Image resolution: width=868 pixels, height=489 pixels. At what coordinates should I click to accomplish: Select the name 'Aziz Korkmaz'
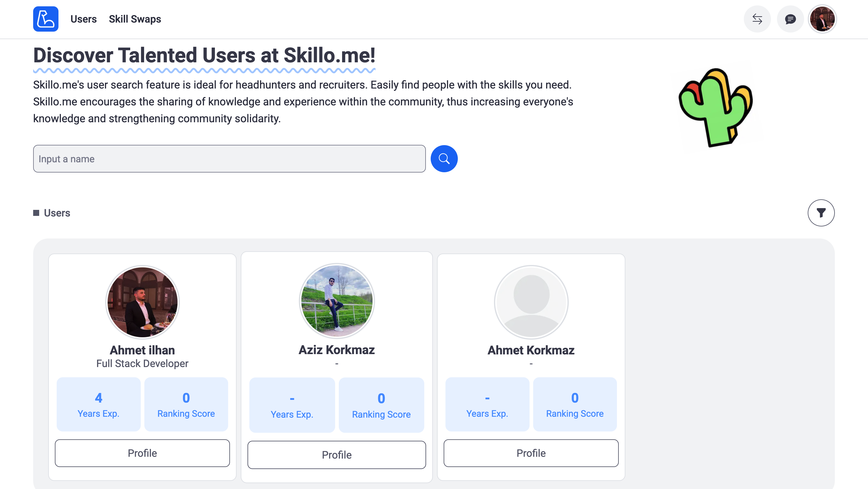click(x=337, y=350)
